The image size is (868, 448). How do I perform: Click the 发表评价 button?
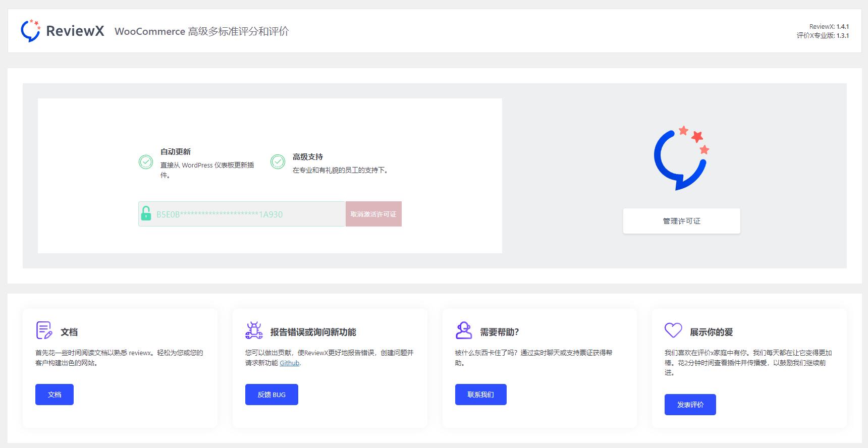pos(690,405)
